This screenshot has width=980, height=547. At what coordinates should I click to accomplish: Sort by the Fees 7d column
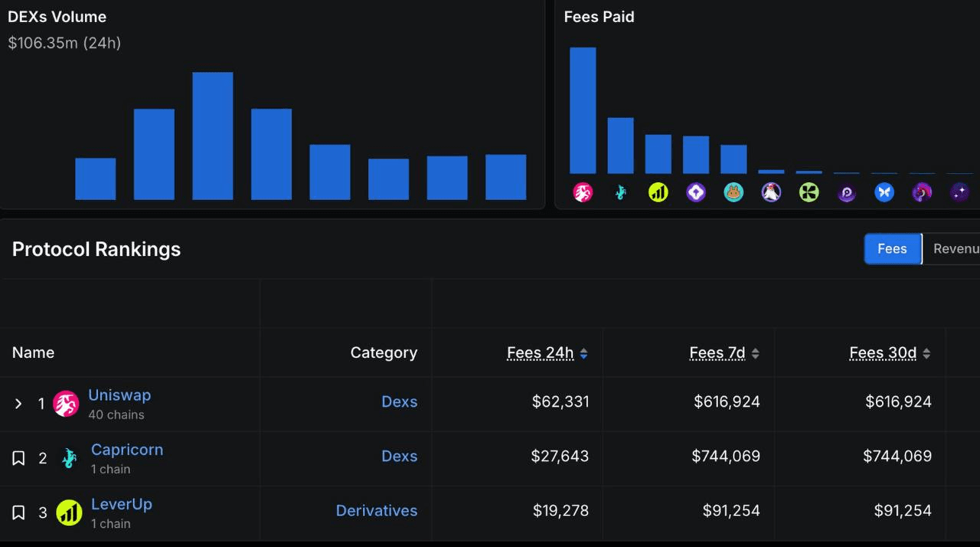[724, 353]
